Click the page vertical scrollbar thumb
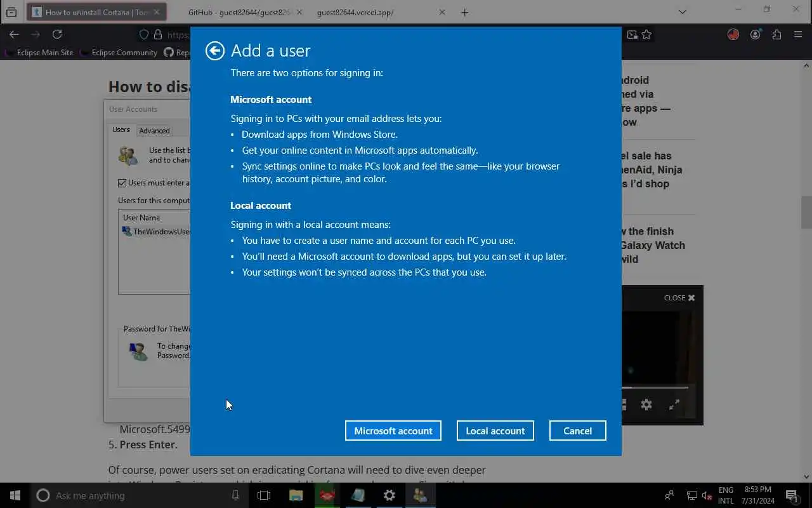This screenshot has width=812, height=508. 806,212
